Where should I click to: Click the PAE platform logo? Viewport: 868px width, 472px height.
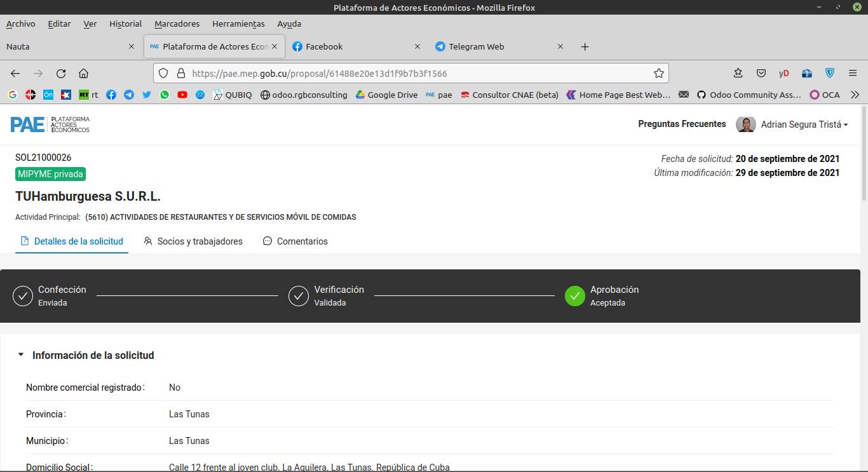(50, 125)
